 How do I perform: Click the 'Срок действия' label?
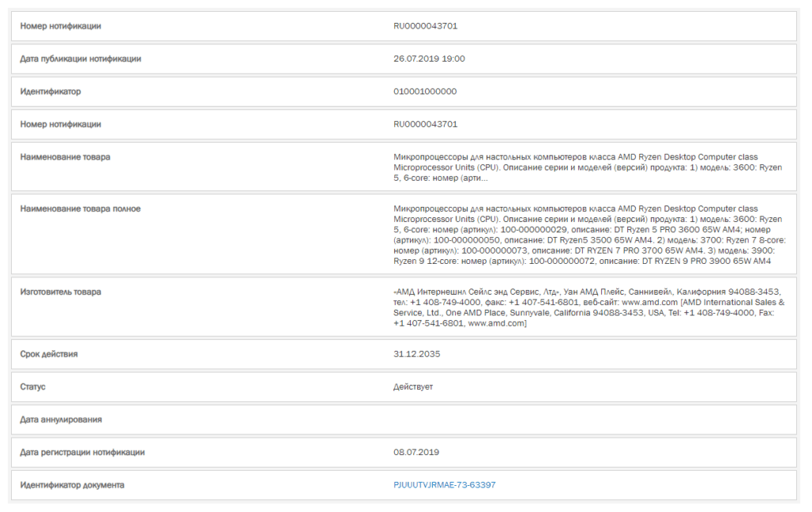(48, 354)
